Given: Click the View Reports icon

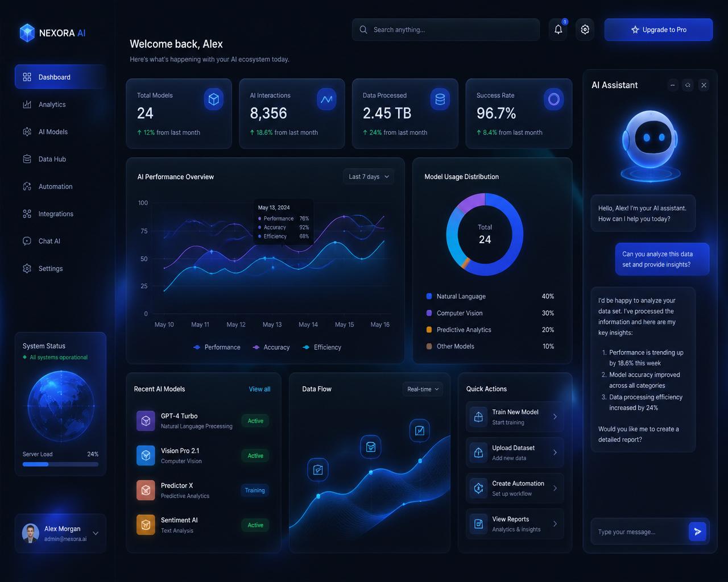Looking at the screenshot, I should pyautogui.click(x=478, y=523).
